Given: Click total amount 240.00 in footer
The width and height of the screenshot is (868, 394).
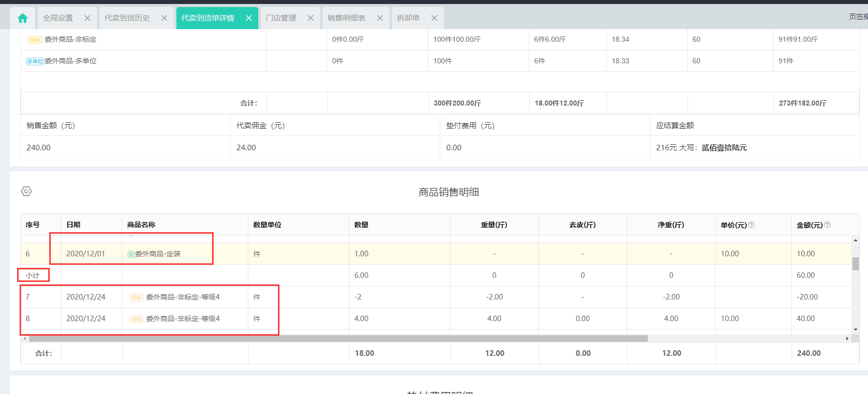Looking at the screenshot, I should tap(809, 353).
